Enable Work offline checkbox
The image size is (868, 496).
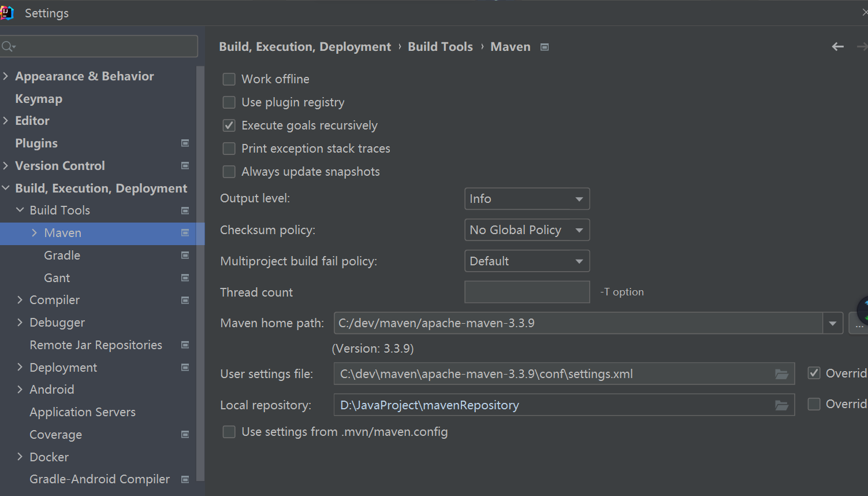[x=229, y=79]
